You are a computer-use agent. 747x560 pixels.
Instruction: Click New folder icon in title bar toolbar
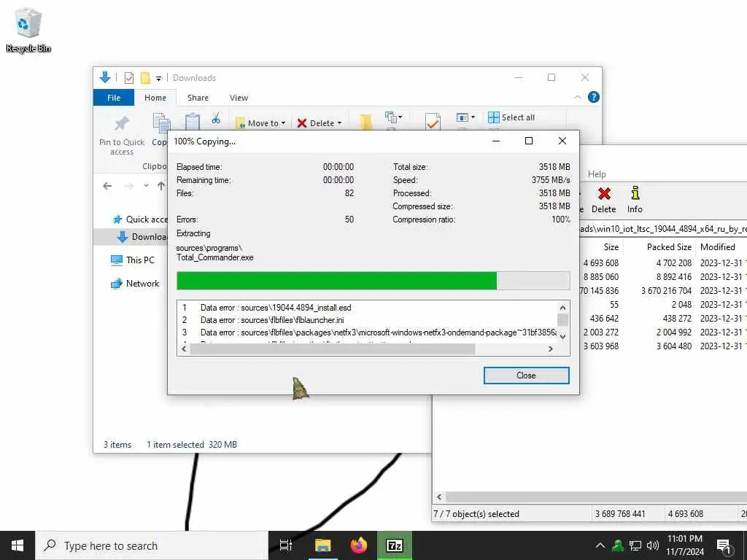pyautogui.click(x=145, y=77)
